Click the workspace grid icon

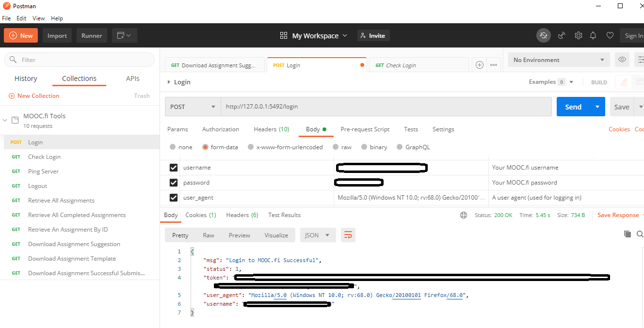(284, 35)
